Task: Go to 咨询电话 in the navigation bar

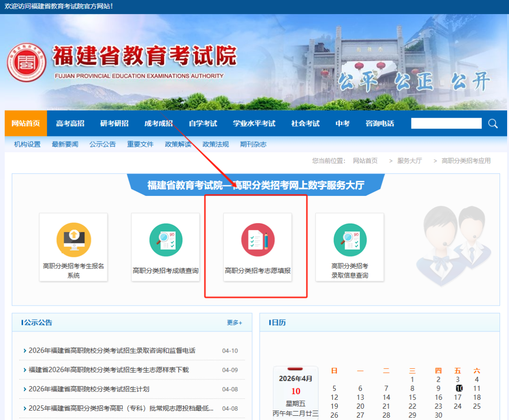Action: pos(380,123)
